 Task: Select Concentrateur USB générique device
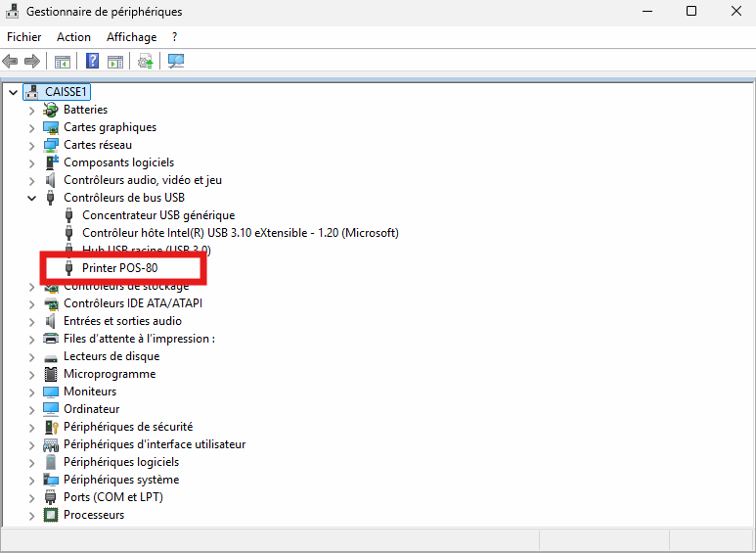pos(157,215)
